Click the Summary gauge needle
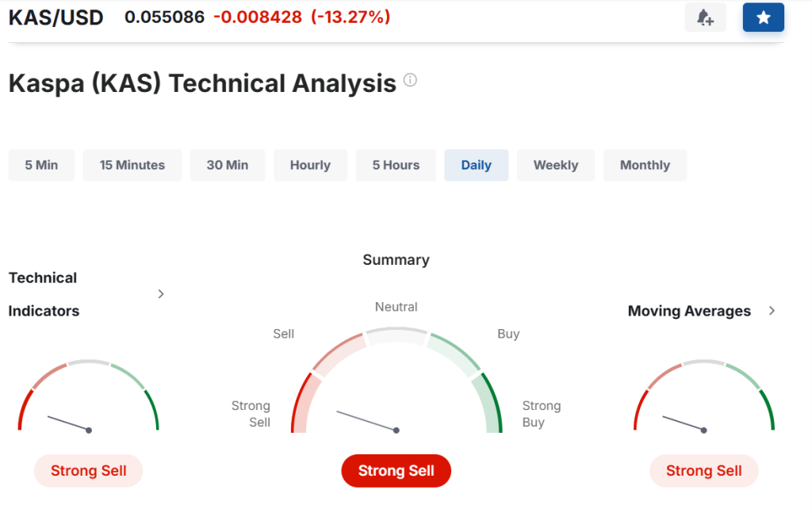This screenshot has width=812, height=513. (368, 421)
